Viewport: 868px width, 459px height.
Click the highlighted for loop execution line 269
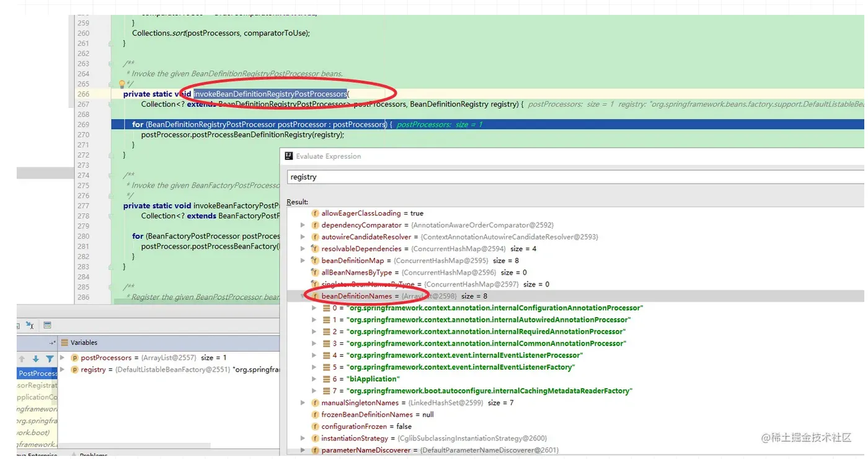487,125
